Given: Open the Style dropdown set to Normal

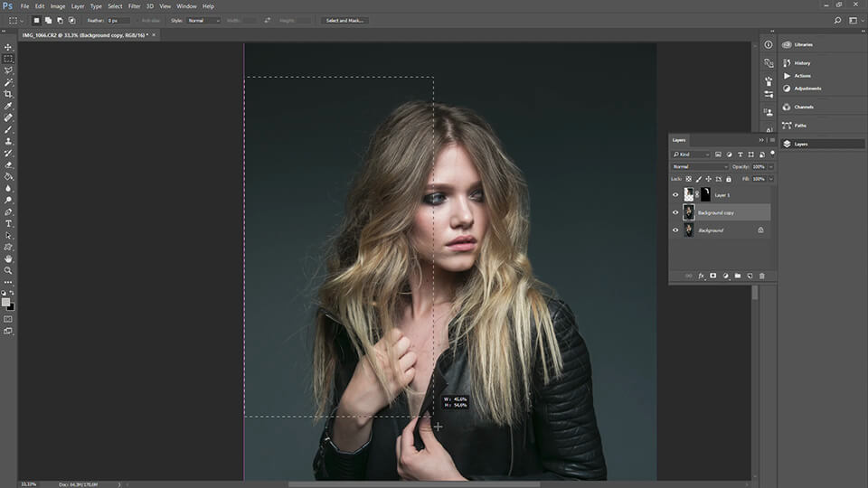Looking at the screenshot, I should coord(203,21).
